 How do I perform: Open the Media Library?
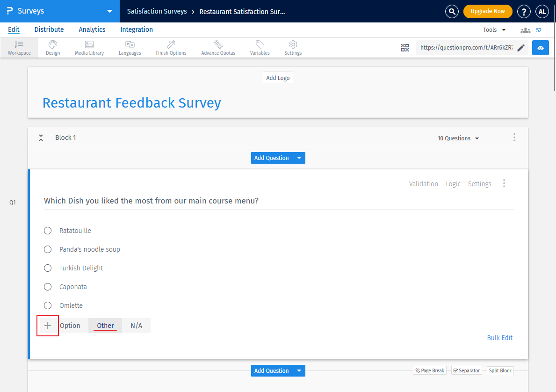pyautogui.click(x=89, y=47)
